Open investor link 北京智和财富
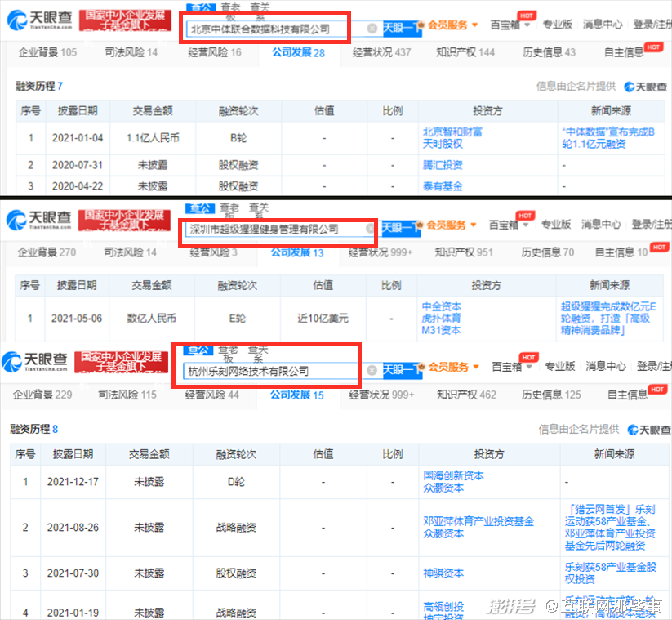This screenshot has height=620, width=672. coord(452,132)
